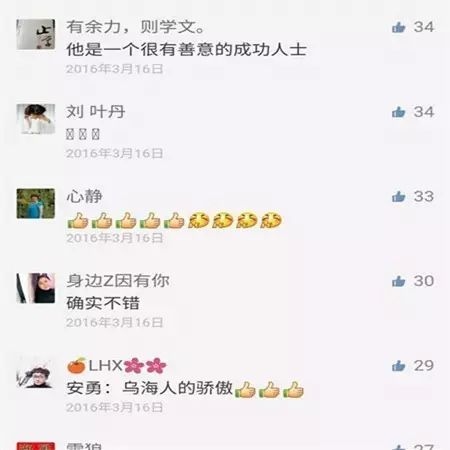
Task: Open the red avatar at the bottom
Action: tap(36, 446)
